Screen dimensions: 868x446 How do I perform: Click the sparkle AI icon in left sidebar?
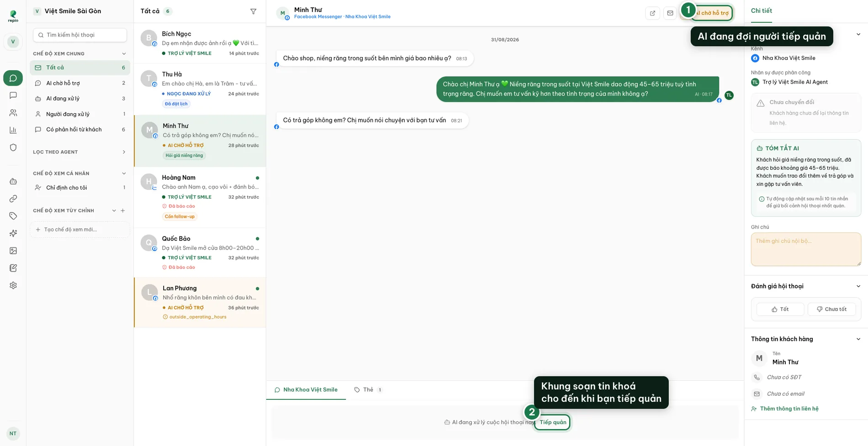(13, 233)
